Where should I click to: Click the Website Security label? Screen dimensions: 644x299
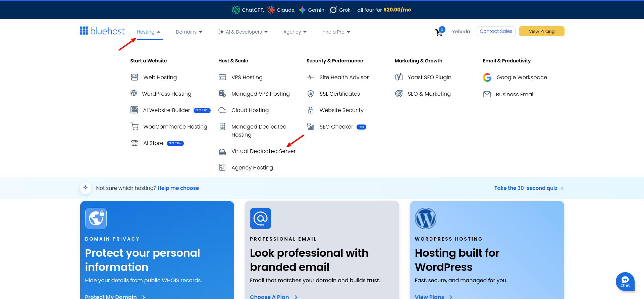341,110
